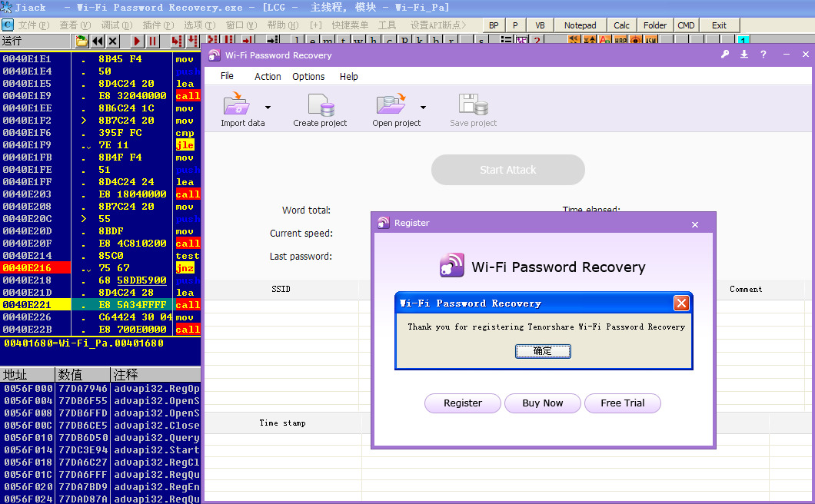This screenshot has width=815, height=504.
Task: Launch Notepad from debugger button bar
Action: (x=580, y=25)
